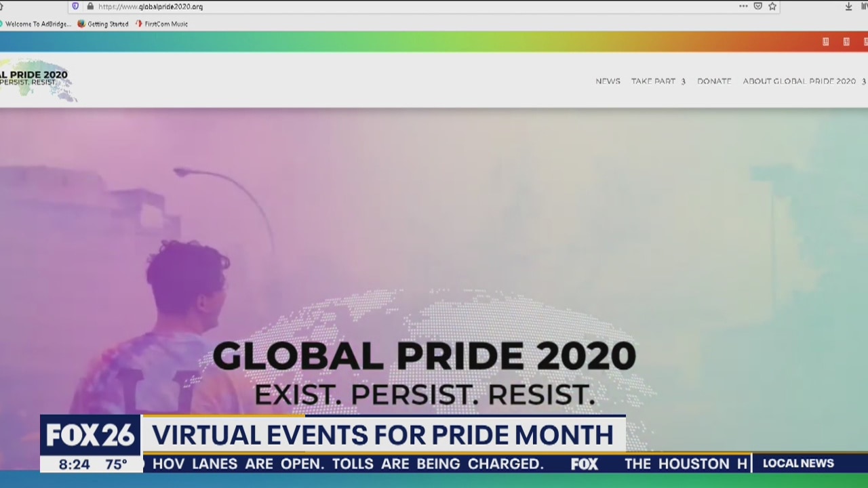Viewport: 868px width, 488px height.
Task: Click the padlock site security icon
Action: click(90, 6)
